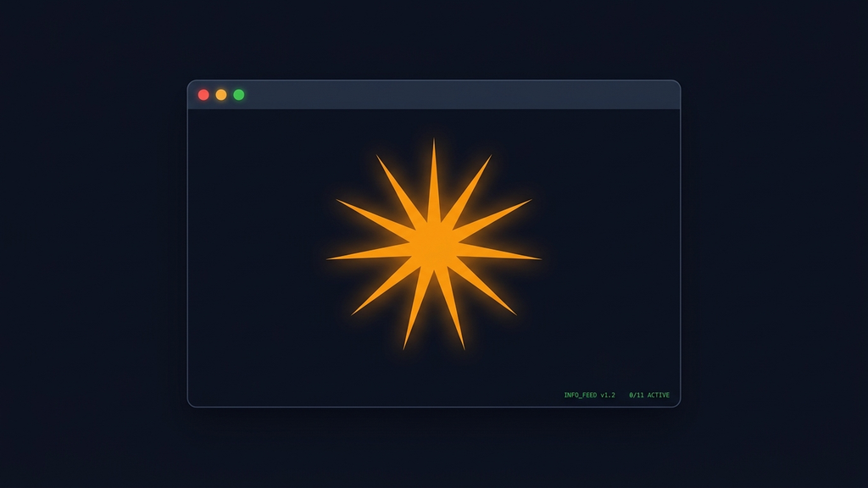This screenshot has width=868, height=488.
Task: Select the INFO_FEED v1.2 status text
Action: (590, 395)
